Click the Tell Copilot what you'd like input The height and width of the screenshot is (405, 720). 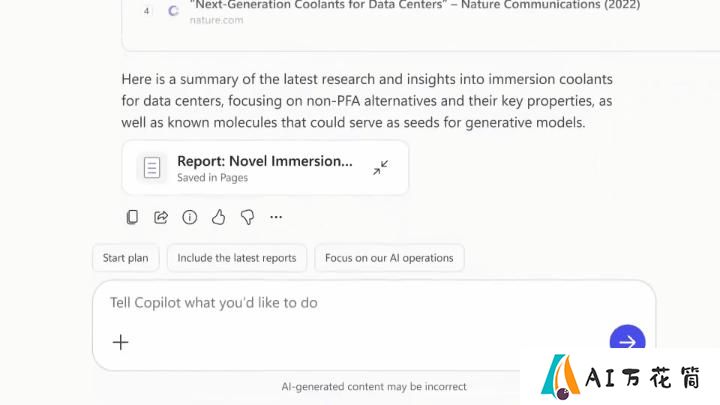tap(374, 303)
